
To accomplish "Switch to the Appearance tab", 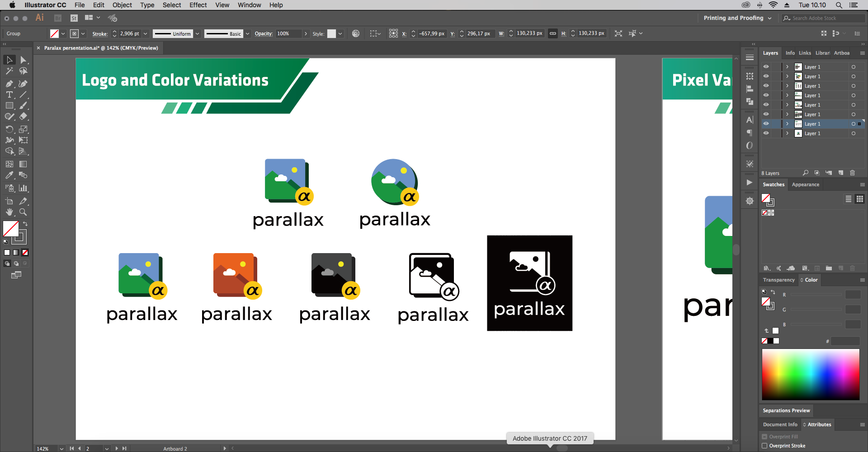I will (805, 184).
